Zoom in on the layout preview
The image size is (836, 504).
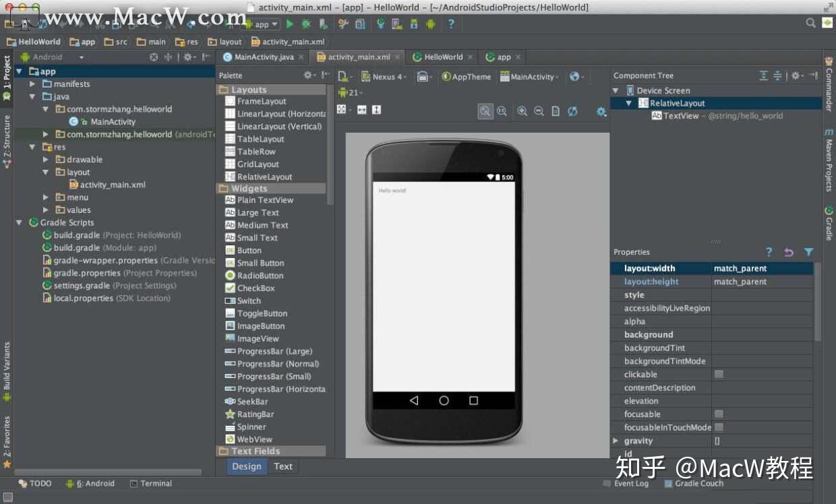tap(522, 111)
